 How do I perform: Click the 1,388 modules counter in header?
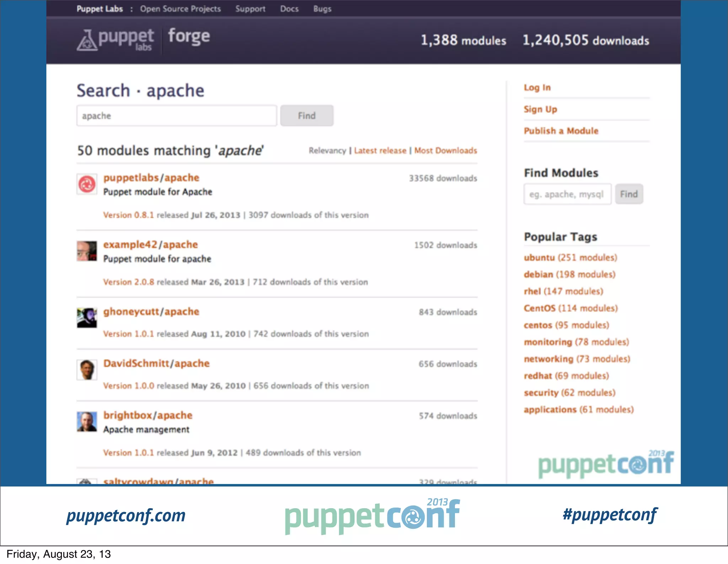click(464, 40)
